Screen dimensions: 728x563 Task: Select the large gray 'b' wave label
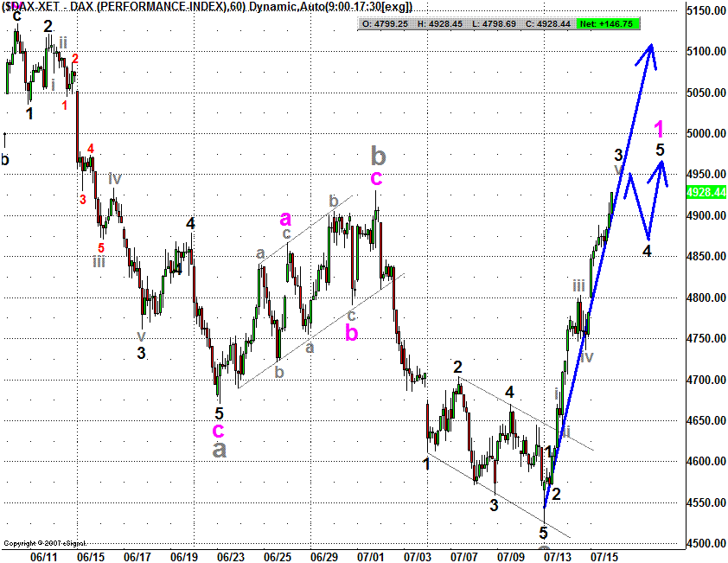pyautogui.click(x=379, y=156)
